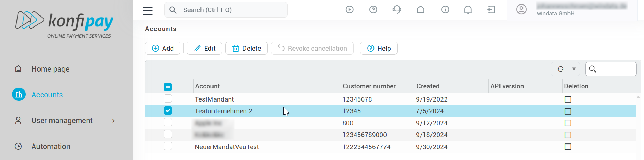Open the notifications bell
The height and width of the screenshot is (160, 644).
coord(468,10)
